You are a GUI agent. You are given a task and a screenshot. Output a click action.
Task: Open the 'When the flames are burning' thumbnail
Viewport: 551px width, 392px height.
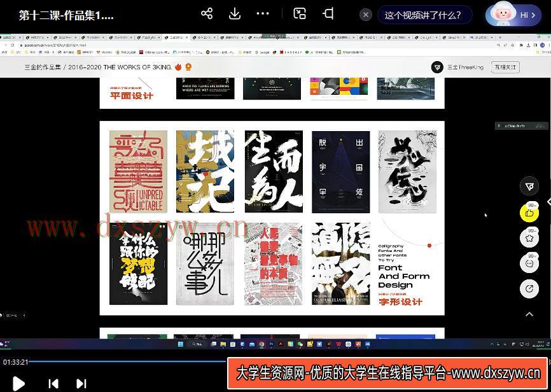pos(206,89)
